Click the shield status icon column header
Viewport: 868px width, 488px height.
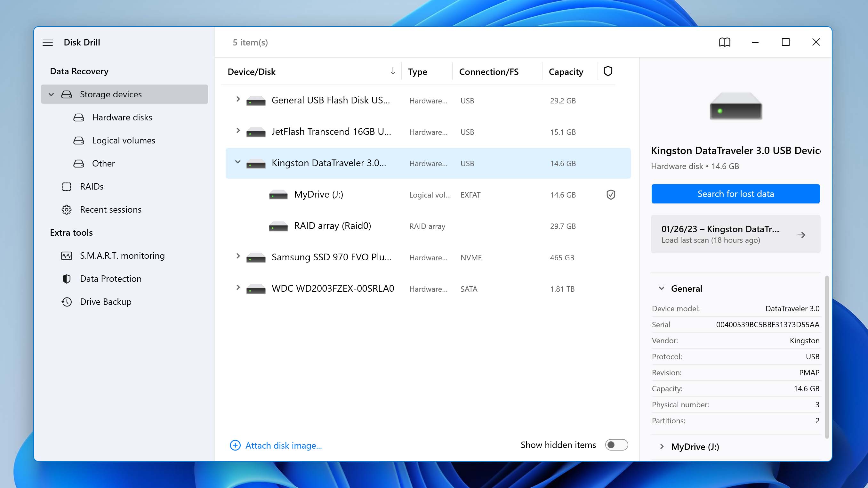[608, 71]
